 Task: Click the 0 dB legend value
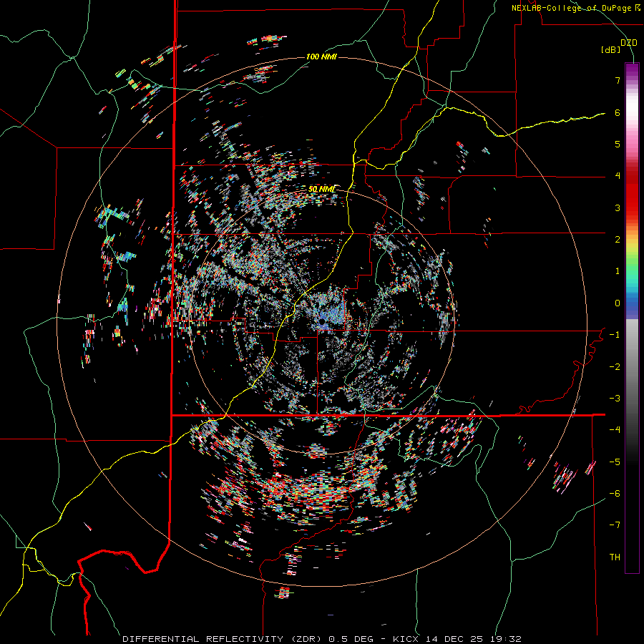(618, 303)
